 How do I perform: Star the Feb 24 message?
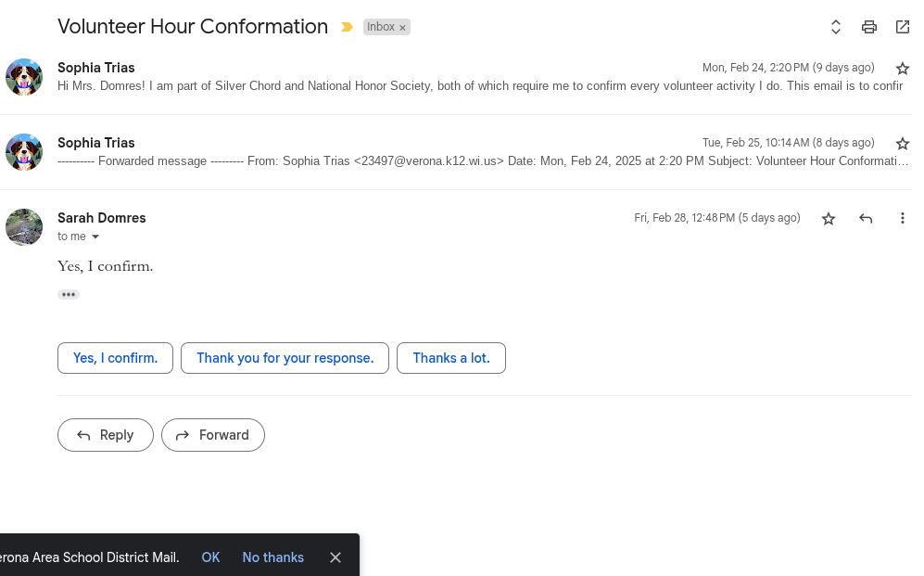click(x=903, y=69)
